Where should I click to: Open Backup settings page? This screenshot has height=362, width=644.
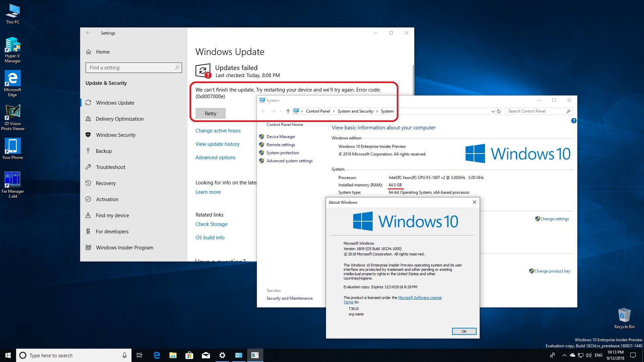[x=133, y=151]
